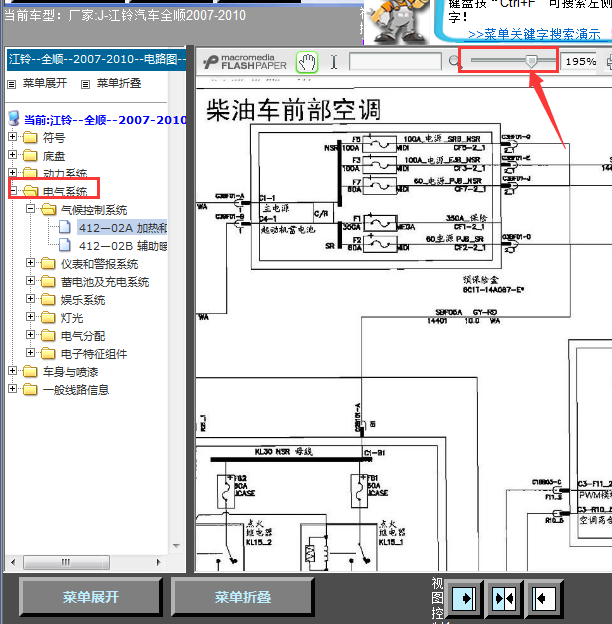Expand the 电气分配 tree node
Viewport: 612px width, 624px height.
tap(30, 335)
